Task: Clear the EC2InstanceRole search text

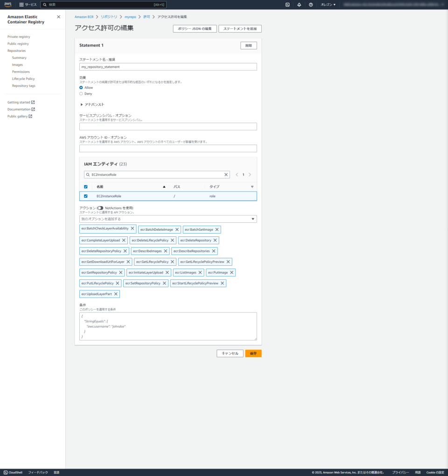Action: click(x=226, y=174)
